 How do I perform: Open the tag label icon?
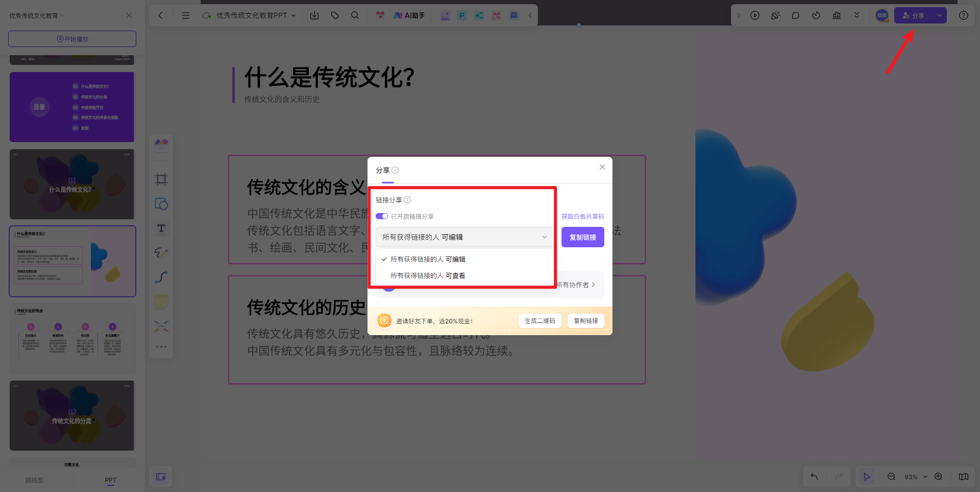tap(335, 15)
